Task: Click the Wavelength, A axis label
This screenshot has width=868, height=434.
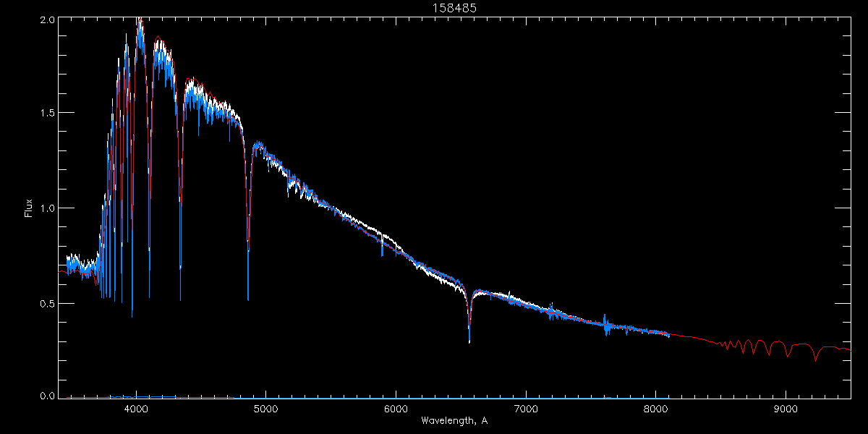Action: click(454, 420)
